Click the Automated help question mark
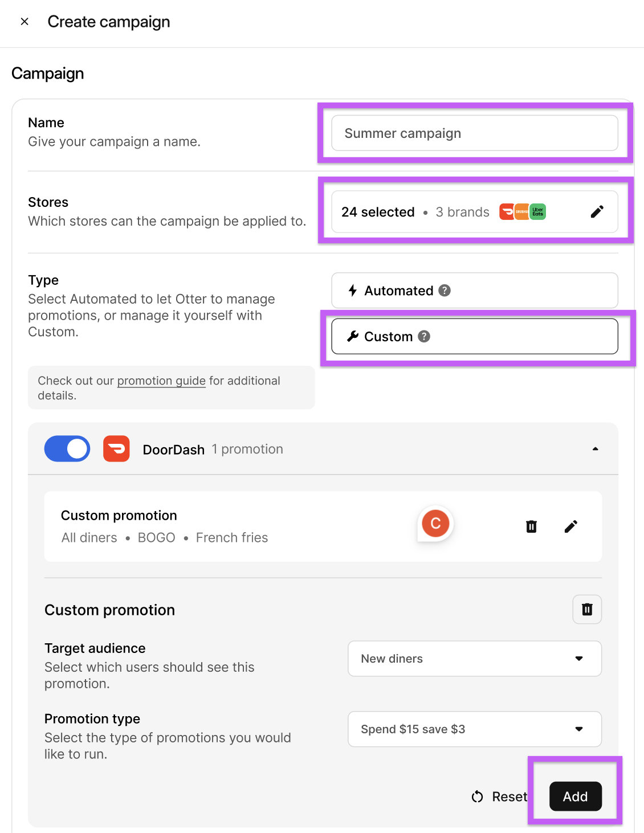644x833 pixels. point(445,291)
